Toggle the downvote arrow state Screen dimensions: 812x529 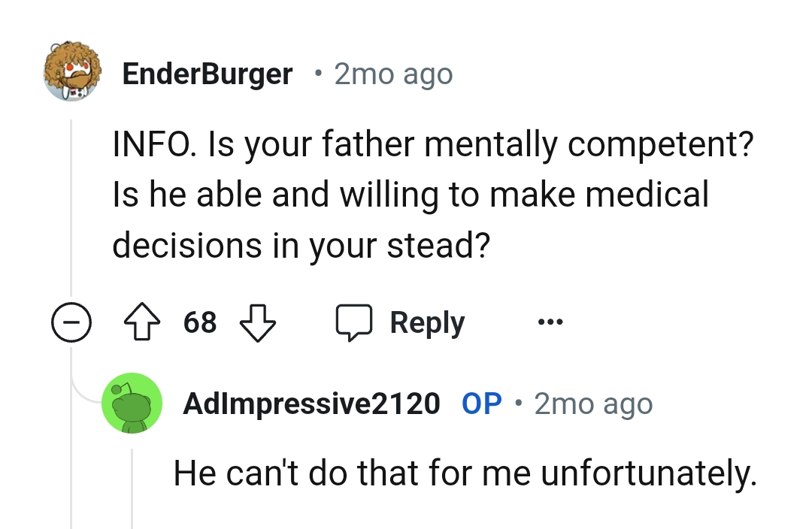(x=257, y=322)
